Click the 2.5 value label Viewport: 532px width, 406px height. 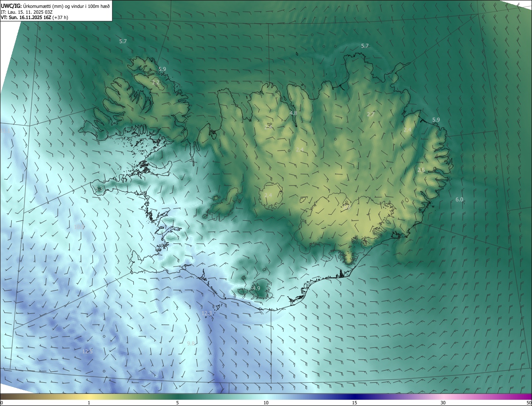[x=421, y=170]
